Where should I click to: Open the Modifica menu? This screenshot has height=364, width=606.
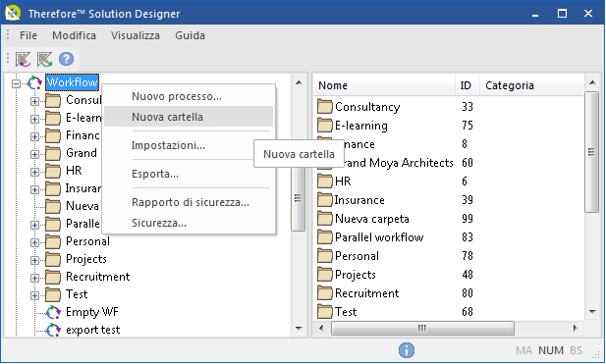75,35
